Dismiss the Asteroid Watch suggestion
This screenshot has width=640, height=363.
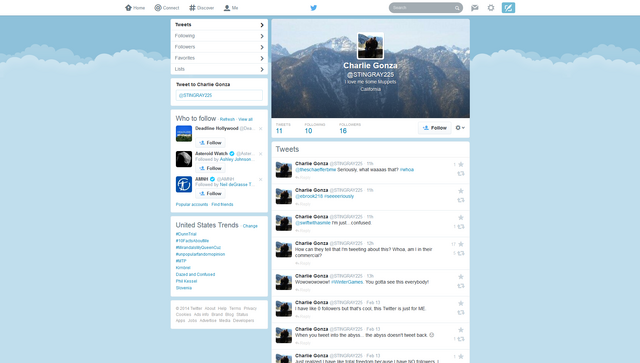click(x=260, y=154)
